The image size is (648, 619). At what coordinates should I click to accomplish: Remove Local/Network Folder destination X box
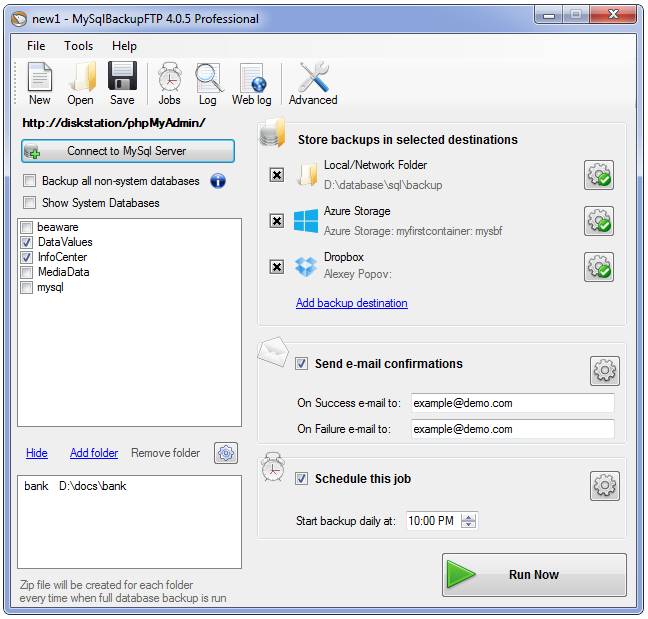coord(276,175)
